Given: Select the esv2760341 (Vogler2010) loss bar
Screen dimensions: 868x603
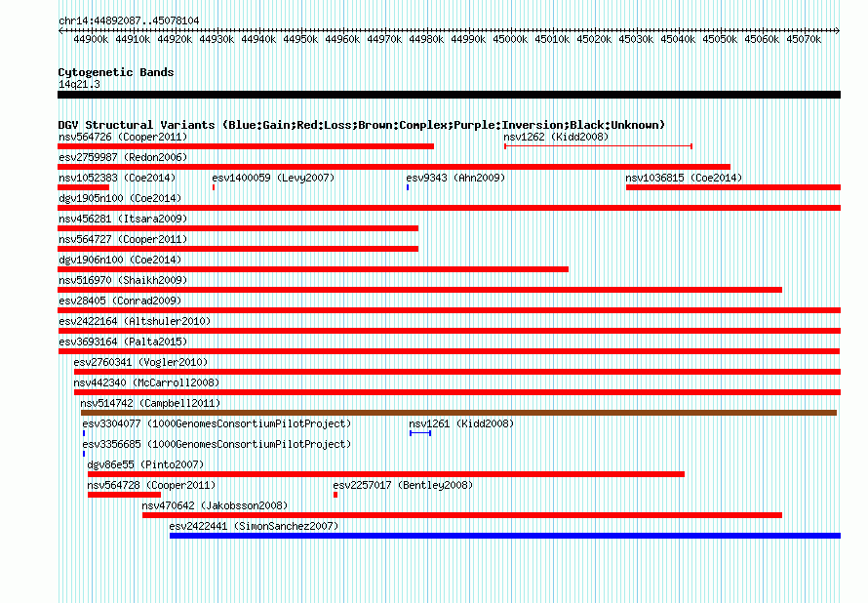Looking at the screenshot, I should pos(457,372).
